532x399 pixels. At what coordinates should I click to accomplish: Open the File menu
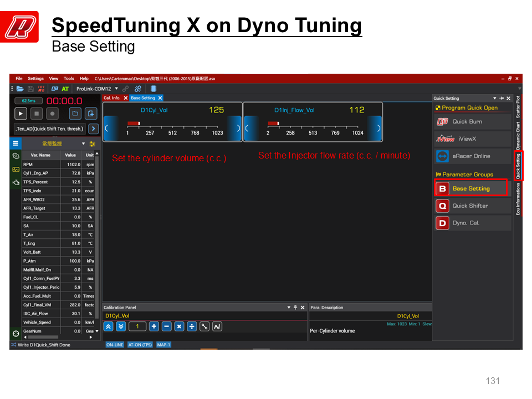[19, 78]
